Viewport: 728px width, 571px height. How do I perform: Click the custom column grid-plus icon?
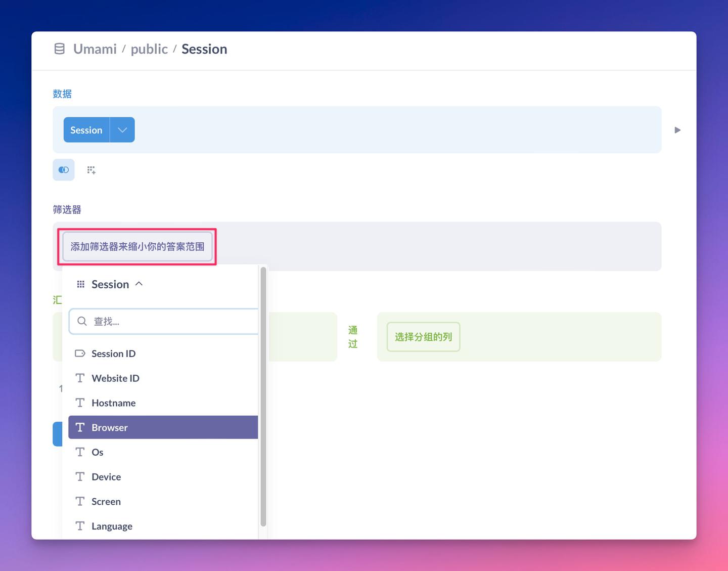91,170
